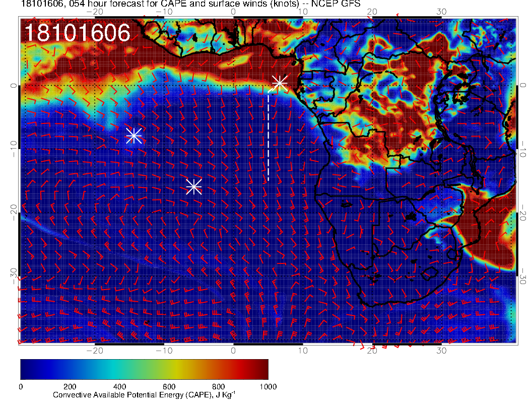Click the 0 latitude label on the left axis

pyautogui.click(x=13, y=86)
